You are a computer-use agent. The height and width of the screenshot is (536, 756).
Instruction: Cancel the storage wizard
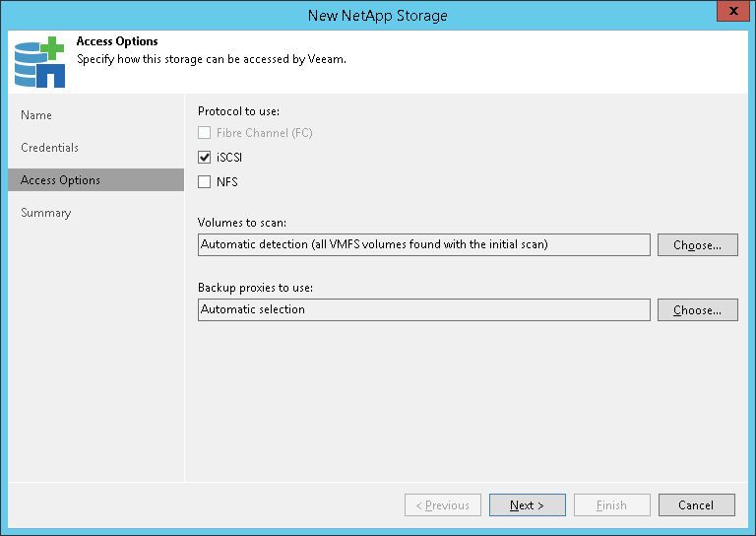[x=696, y=505]
